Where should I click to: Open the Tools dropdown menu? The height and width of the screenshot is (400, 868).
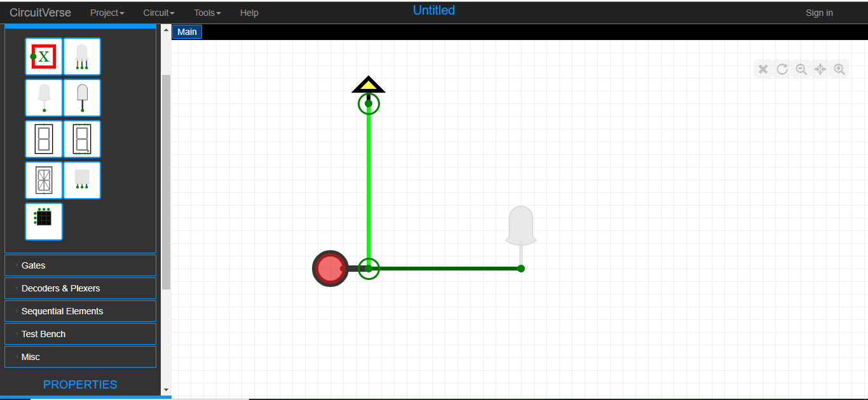pos(208,13)
